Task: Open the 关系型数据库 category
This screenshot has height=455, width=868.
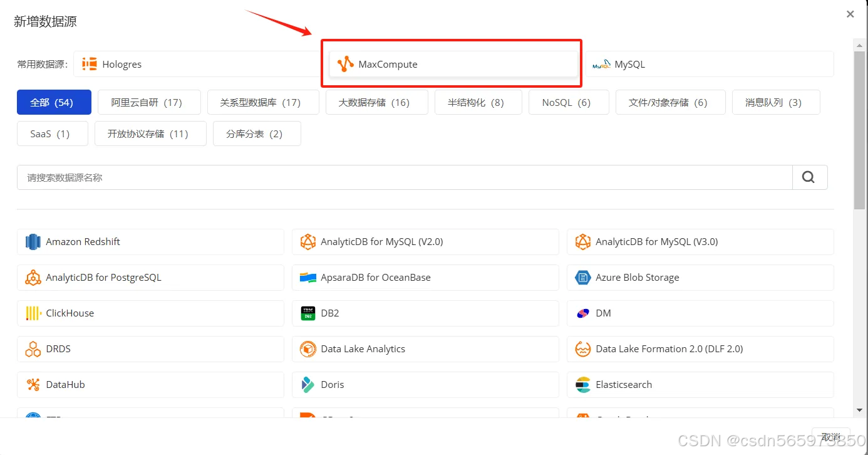Action: tap(263, 102)
